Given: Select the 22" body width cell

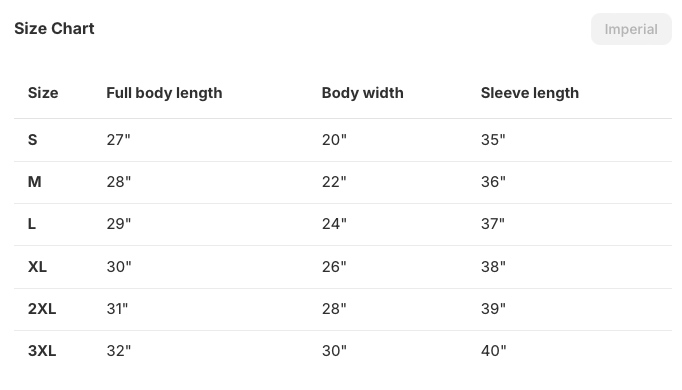Looking at the screenshot, I should coord(334,182).
